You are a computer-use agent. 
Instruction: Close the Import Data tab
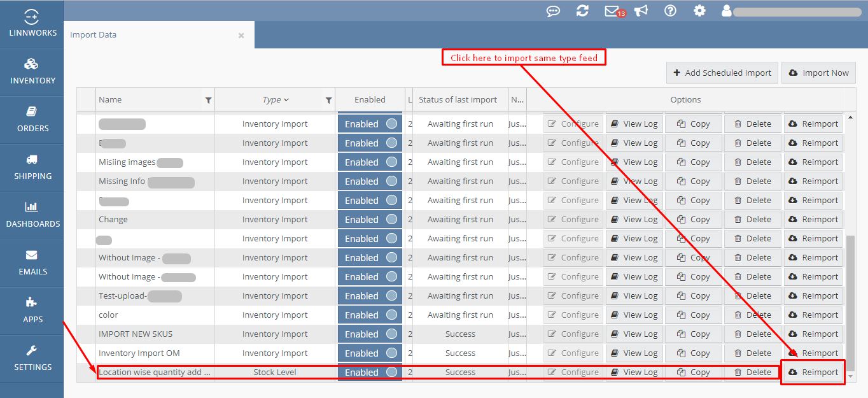coord(241,36)
